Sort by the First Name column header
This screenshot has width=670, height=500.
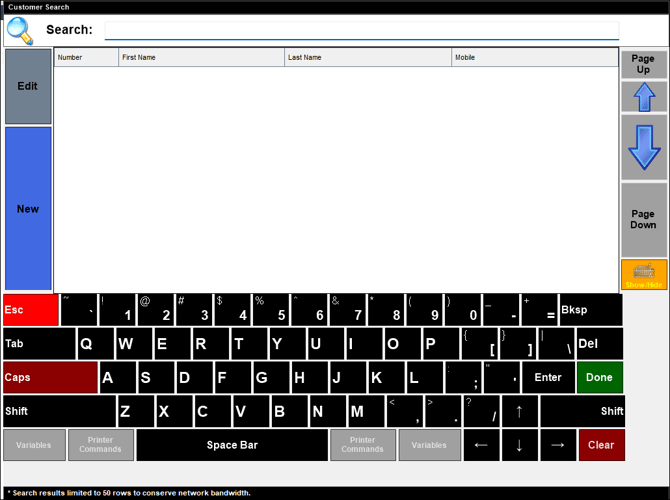point(201,57)
